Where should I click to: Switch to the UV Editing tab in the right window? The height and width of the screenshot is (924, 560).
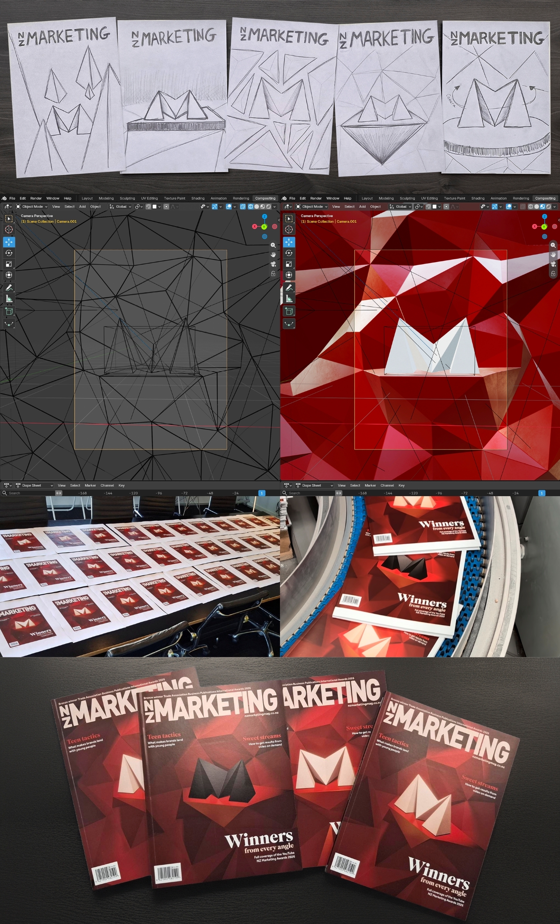(429, 198)
